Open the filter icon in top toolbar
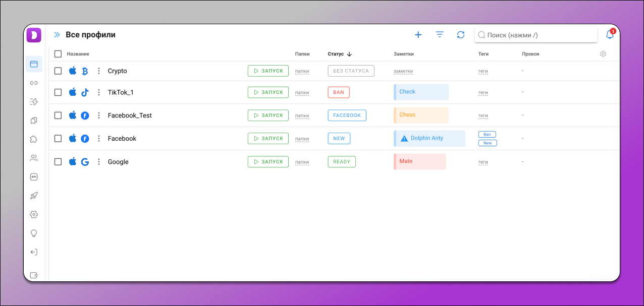 [440, 35]
